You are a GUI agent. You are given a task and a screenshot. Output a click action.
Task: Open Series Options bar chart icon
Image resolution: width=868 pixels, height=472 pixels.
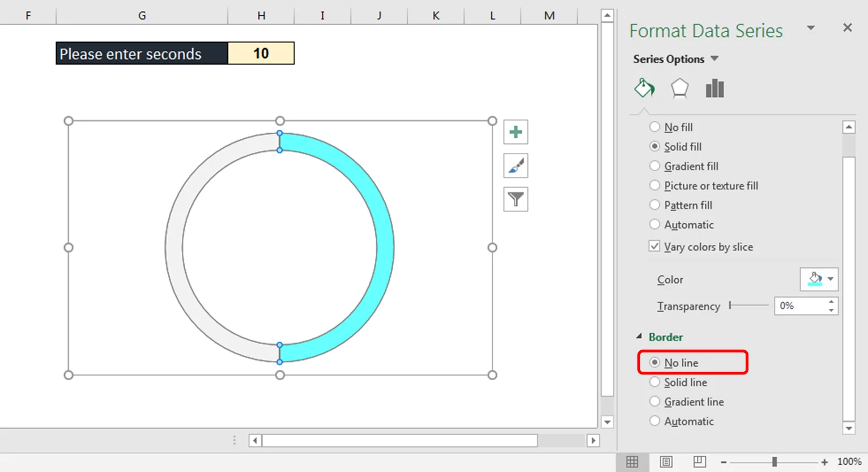(x=714, y=88)
